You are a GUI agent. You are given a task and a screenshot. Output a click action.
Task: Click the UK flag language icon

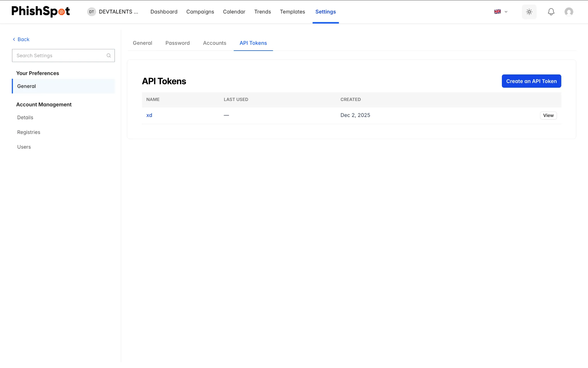pos(498,12)
